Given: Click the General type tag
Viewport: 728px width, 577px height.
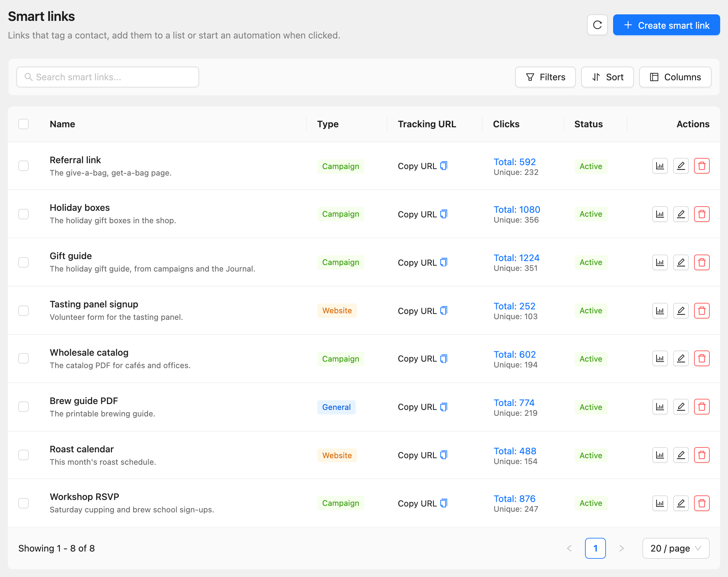Looking at the screenshot, I should point(336,407).
